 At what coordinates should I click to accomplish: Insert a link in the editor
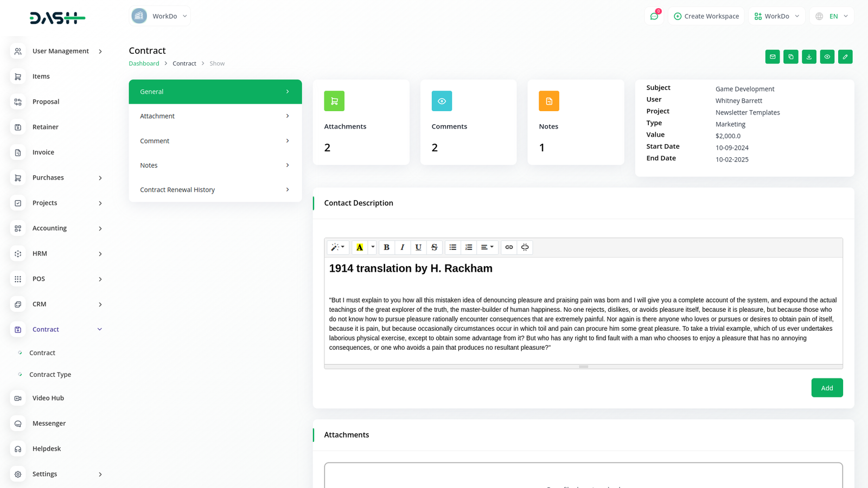[509, 247]
